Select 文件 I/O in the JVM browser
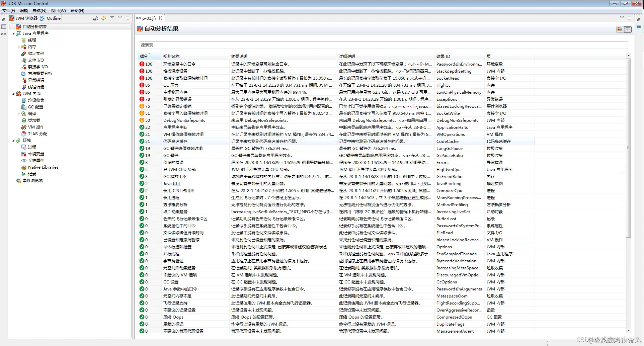The width and height of the screenshot is (644, 346). click(34, 60)
